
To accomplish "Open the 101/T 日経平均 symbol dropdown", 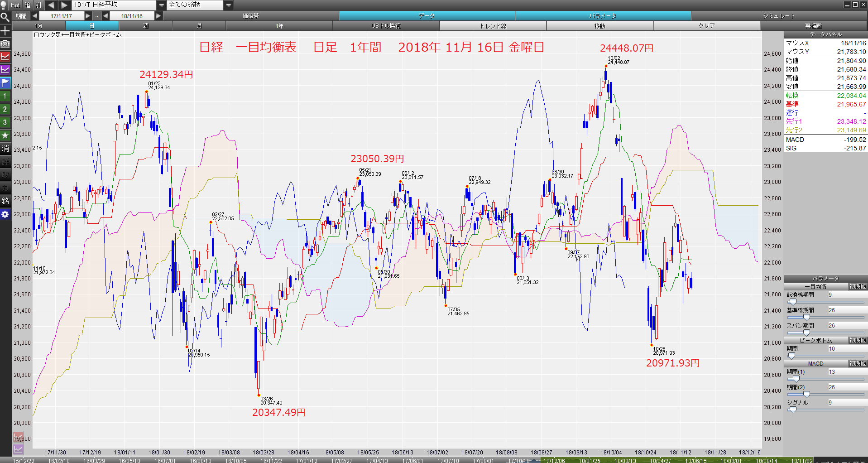I will pyautogui.click(x=162, y=5).
